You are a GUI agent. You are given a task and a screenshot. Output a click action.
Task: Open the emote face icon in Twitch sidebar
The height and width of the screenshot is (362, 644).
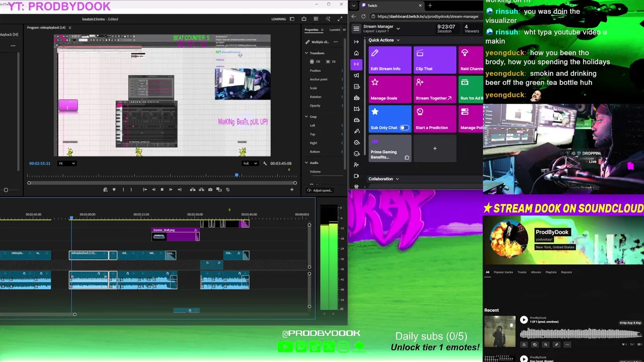pyautogui.click(x=357, y=154)
